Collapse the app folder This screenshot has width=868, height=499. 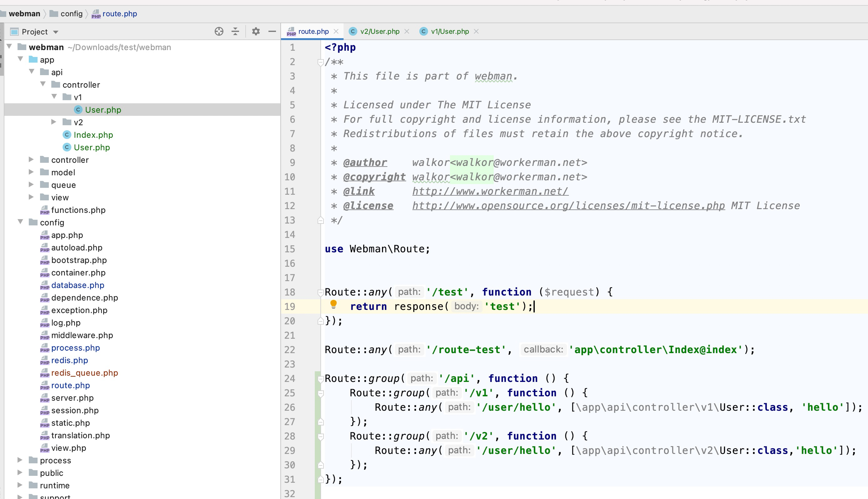21,59
